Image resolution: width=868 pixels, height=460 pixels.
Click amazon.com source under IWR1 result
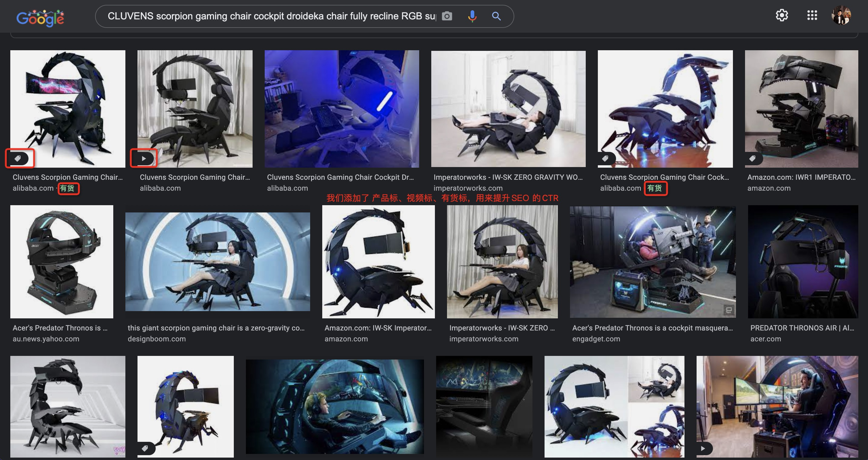point(769,188)
